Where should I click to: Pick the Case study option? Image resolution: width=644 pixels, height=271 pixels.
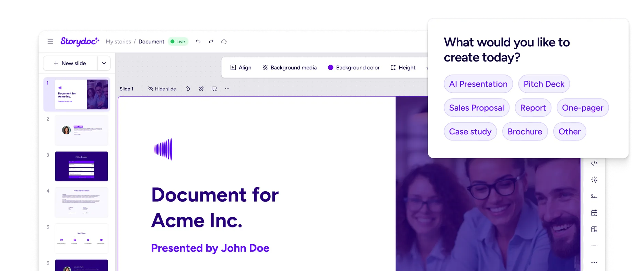(x=470, y=132)
